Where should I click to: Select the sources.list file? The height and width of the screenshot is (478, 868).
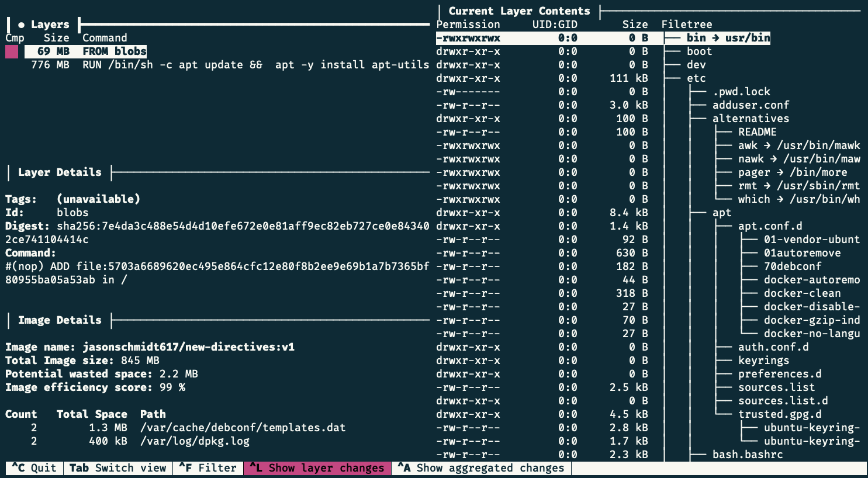pos(776,387)
